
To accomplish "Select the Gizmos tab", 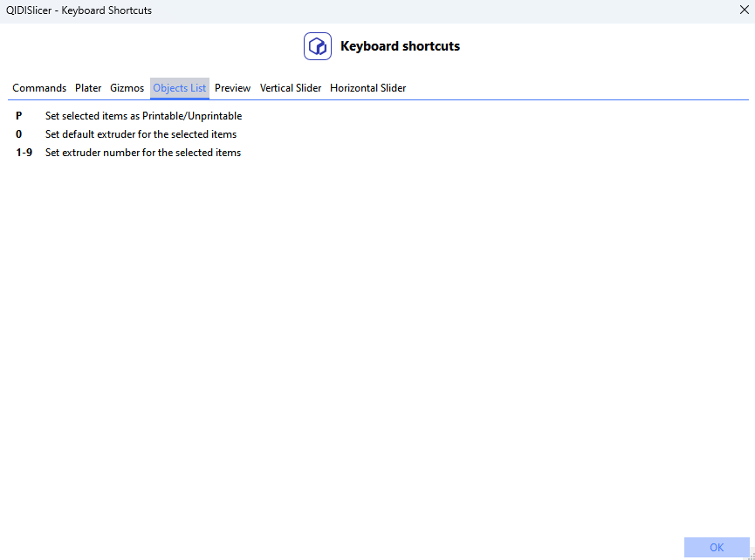I will (x=127, y=88).
